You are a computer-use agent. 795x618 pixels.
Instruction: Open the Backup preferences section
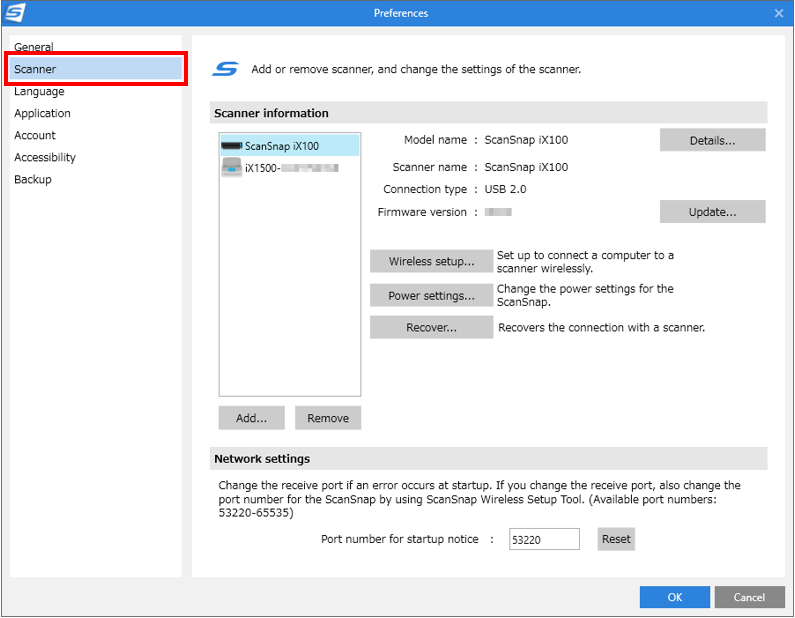pyautogui.click(x=32, y=179)
